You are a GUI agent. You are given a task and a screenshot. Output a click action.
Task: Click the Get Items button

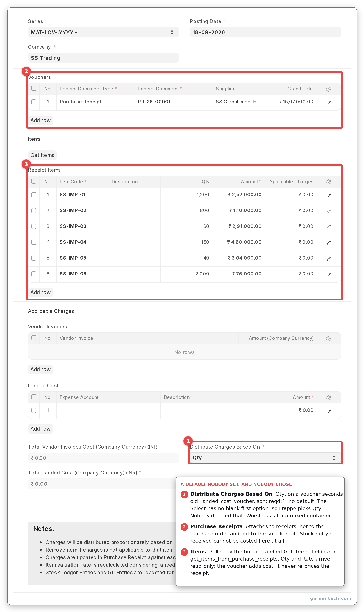pyautogui.click(x=42, y=155)
